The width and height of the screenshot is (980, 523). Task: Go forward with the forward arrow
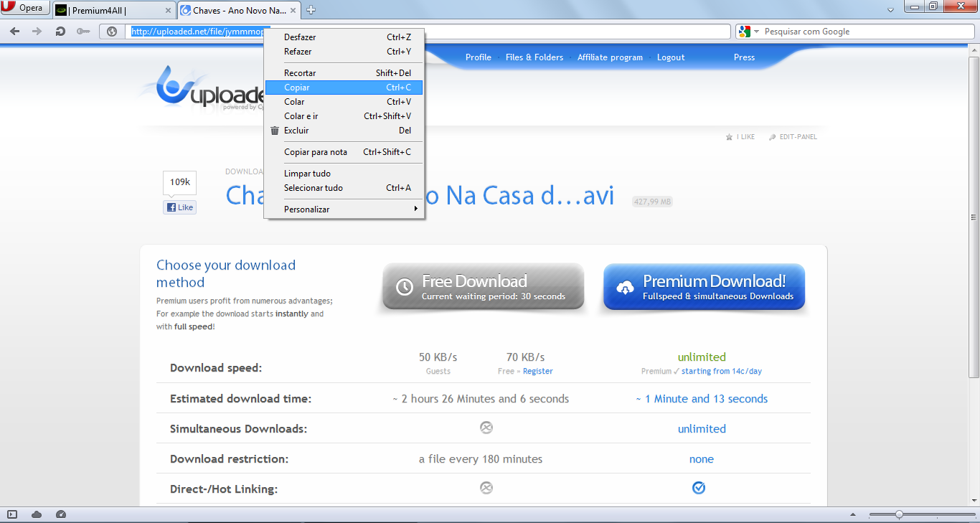coord(37,32)
